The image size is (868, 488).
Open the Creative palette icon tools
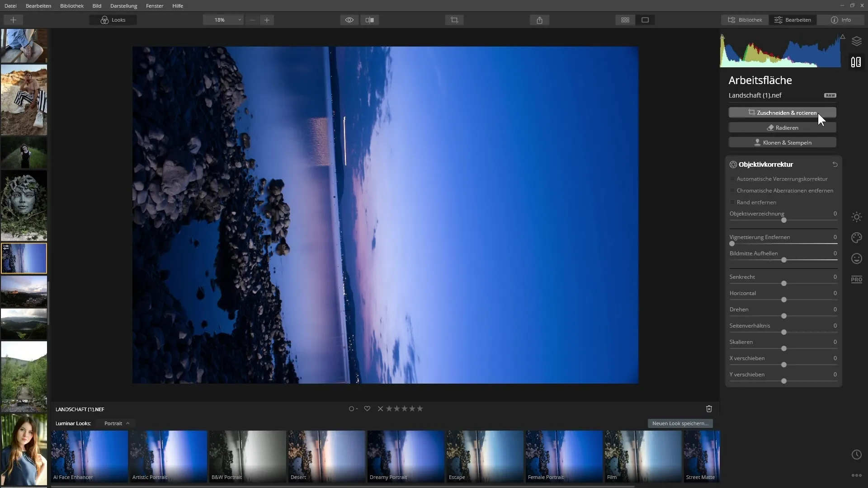857,238
